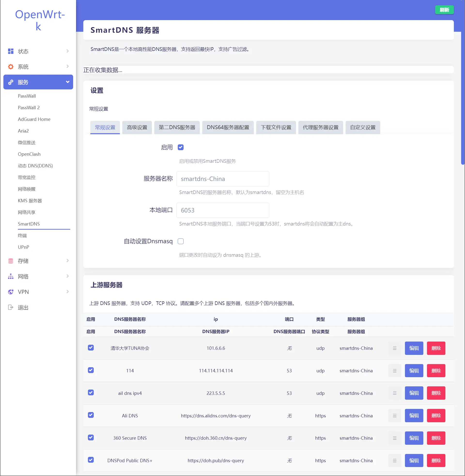Delete the 114 DNS server entry
This screenshot has height=476, width=465.
pyautogui.click(x=436, y=371)
